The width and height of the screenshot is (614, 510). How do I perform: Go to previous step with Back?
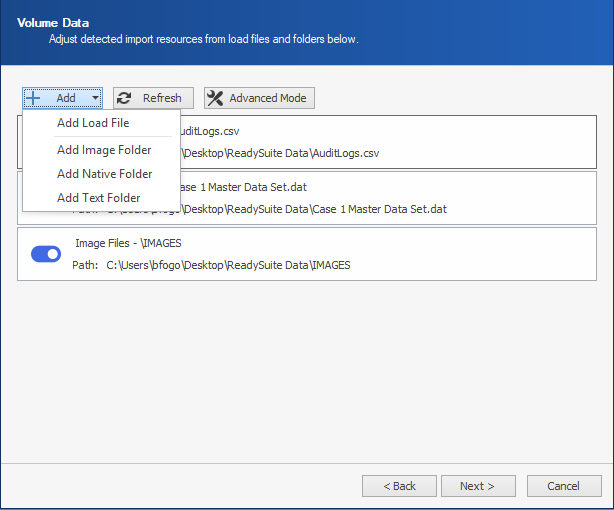point(399,486)
